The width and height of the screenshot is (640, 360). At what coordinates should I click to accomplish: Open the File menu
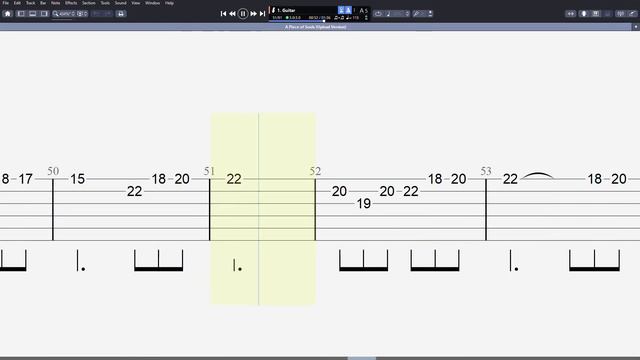[x=6, y=3]
